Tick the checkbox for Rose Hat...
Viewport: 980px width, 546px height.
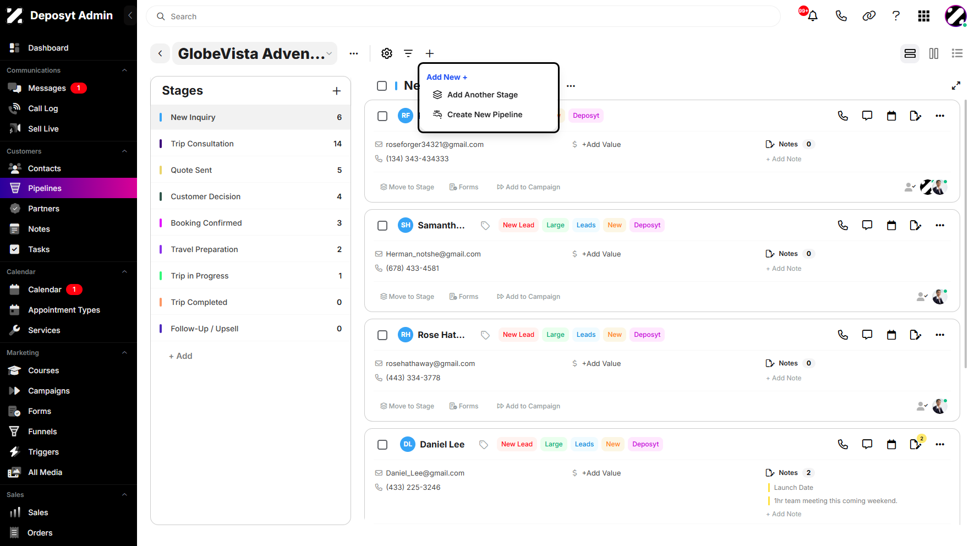click(x=382, y=335)
